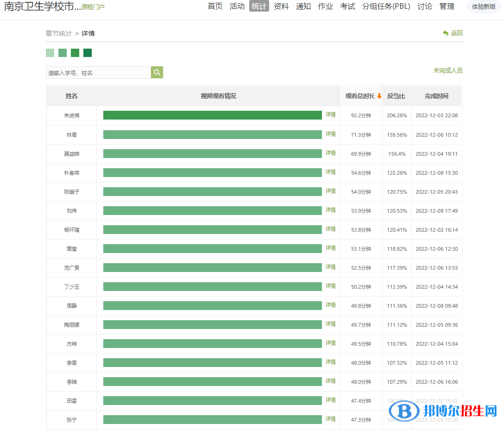The image size is (504, 430).
Task: Sort by 观看总时长 orange arrow
Action: (379, 96)
